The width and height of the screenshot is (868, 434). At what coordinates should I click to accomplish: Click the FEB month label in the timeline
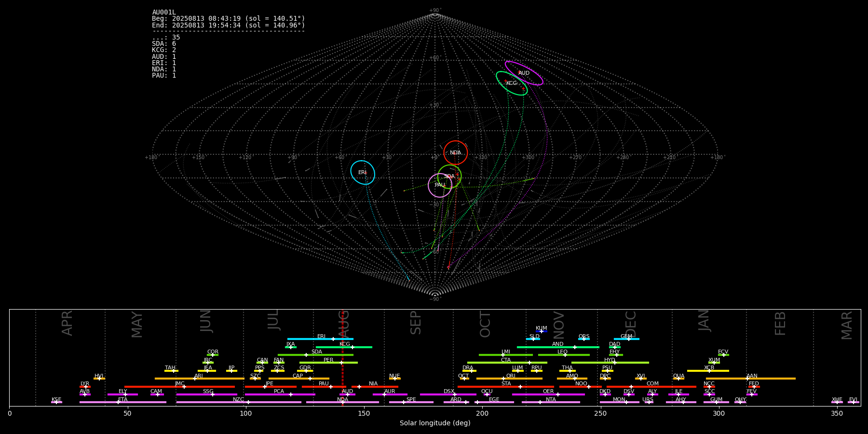pyautogui.click(x=780, y=323)
